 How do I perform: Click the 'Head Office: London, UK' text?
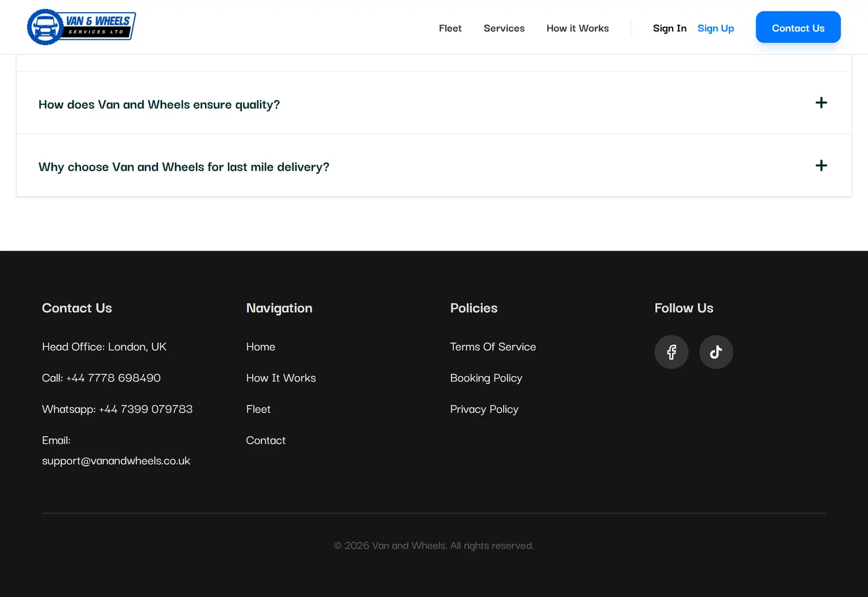(x=104, y=347)
